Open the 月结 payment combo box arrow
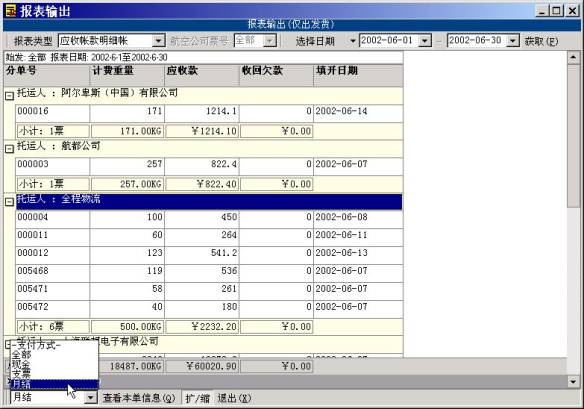Viewport: 584px width, 409px height. coord(91,397)
